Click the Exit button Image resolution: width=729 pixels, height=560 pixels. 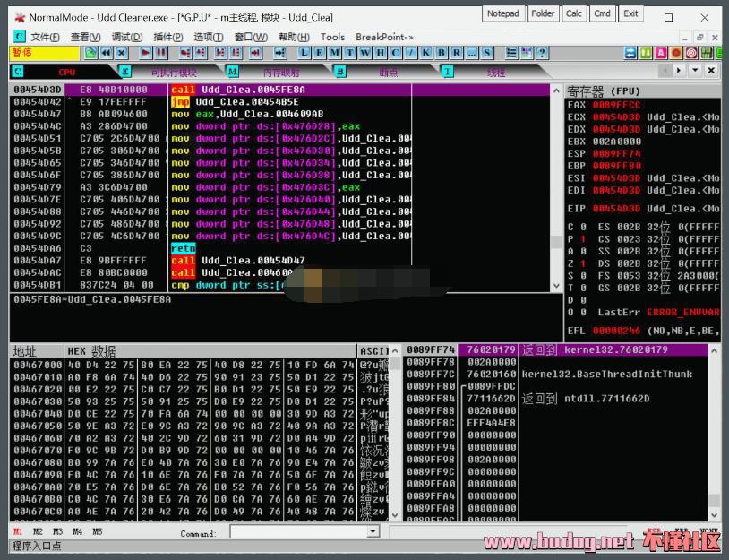[630, 13]
